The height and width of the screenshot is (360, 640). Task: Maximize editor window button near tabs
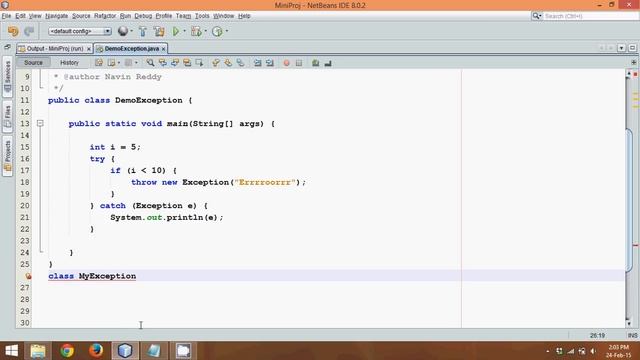632,48
